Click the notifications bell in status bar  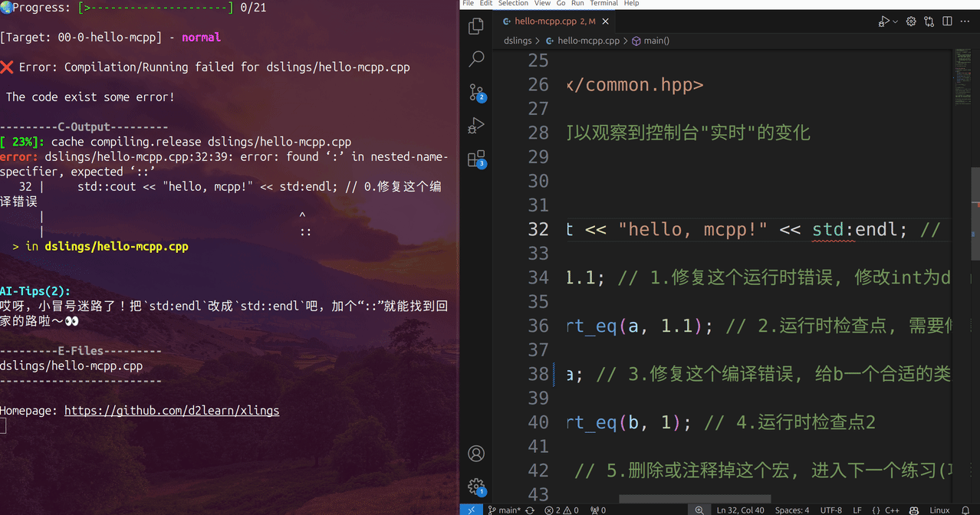[x=965, y=510]
